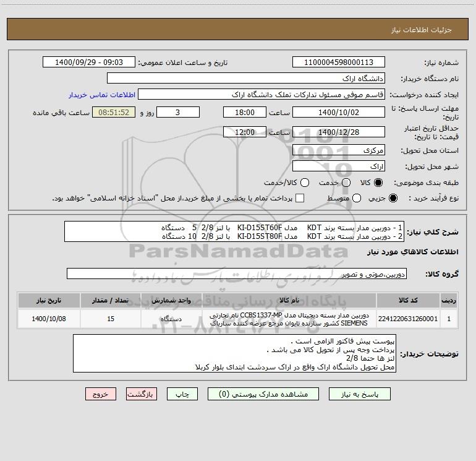
Task: Click the response deadline time 18:00
Action: 245,112
